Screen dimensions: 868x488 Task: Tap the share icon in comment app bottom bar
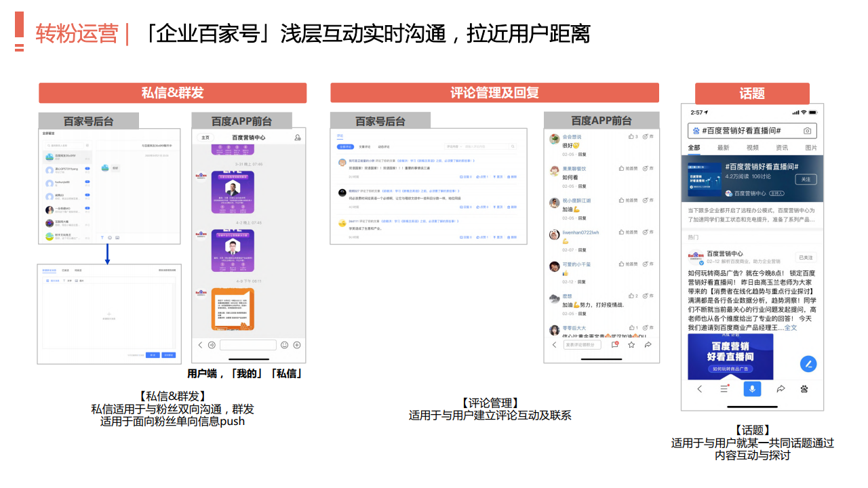(x=648, y=345)
